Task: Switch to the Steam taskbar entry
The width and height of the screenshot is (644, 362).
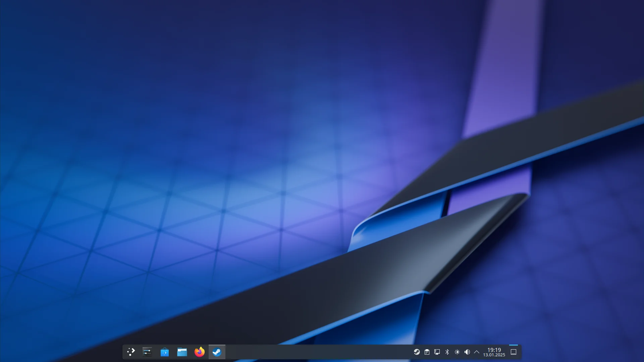Action: tap(217, 352)
